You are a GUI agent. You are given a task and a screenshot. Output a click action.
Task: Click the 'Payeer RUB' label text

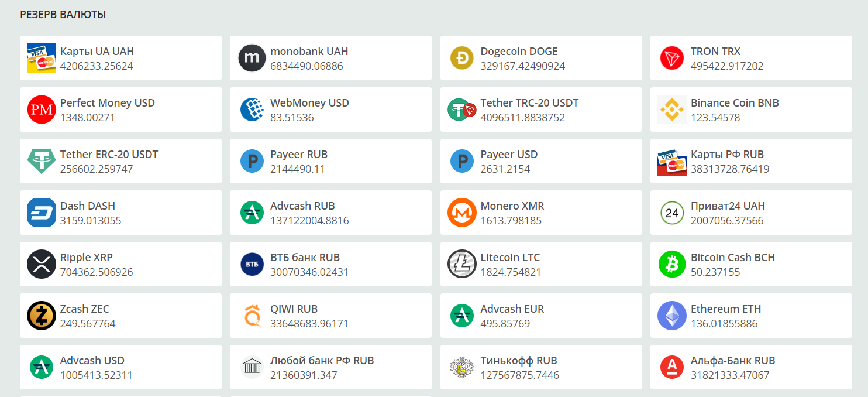point(299,154)
